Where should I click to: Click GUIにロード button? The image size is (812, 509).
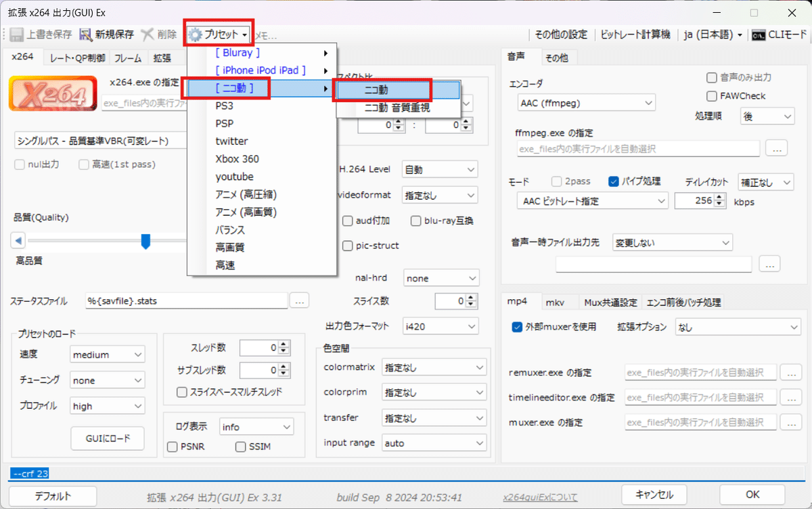click(x=108, y=438)
